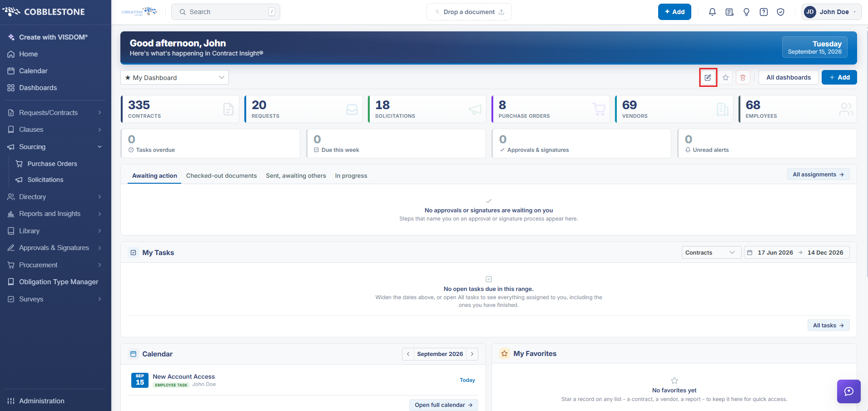
Task: Go to Create with VISDOM
Action: pyautogui.click(x=53, y=37)
